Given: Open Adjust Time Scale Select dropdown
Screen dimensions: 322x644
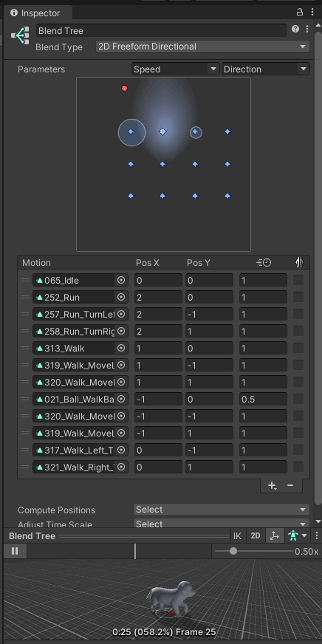Looking at the screenshot, I should (x=222, y=524).
